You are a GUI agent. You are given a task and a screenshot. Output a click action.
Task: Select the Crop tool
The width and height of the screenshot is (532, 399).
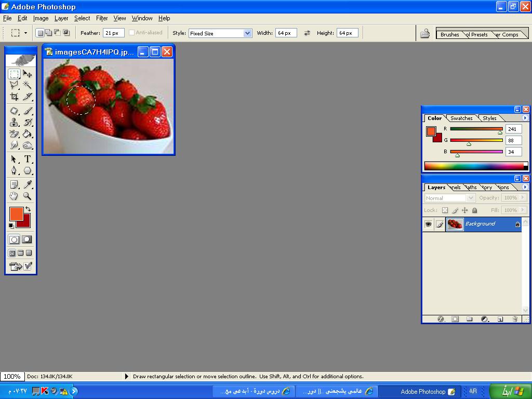tap(14, 97)
